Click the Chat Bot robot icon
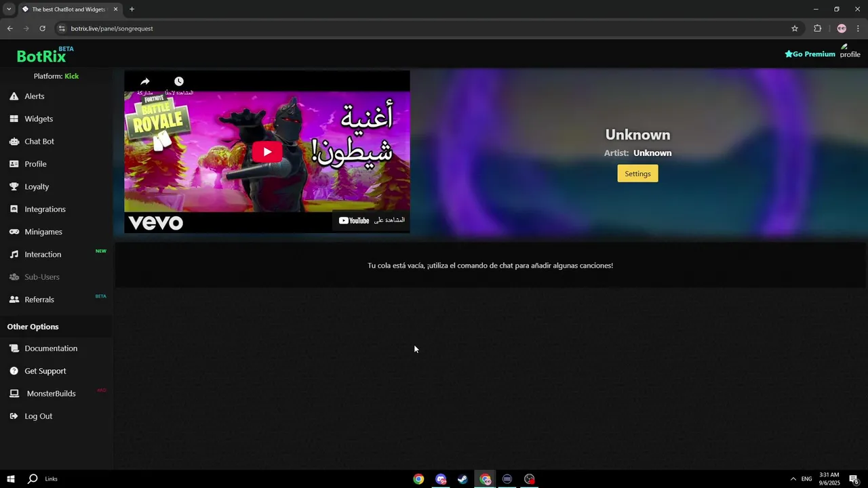 click(x=14, y=142)
